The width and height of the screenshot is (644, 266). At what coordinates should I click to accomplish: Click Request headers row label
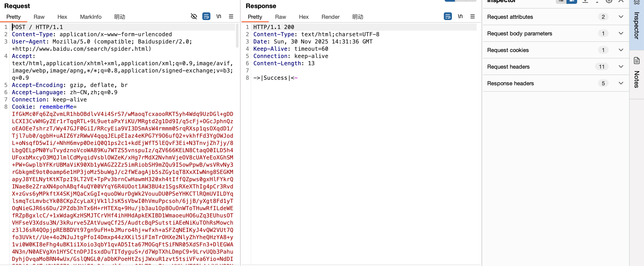coord(508,67)
